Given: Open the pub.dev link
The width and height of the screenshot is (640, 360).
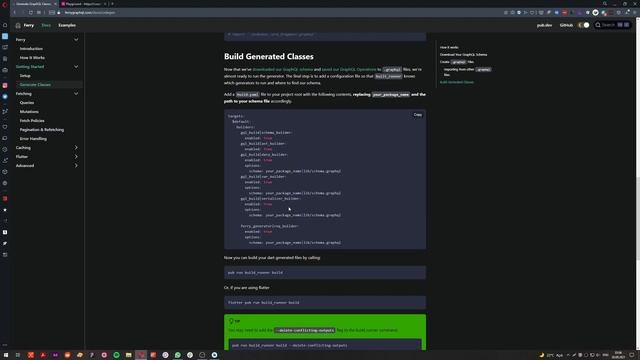Looking at the screenshot, I should click(544, 25).
